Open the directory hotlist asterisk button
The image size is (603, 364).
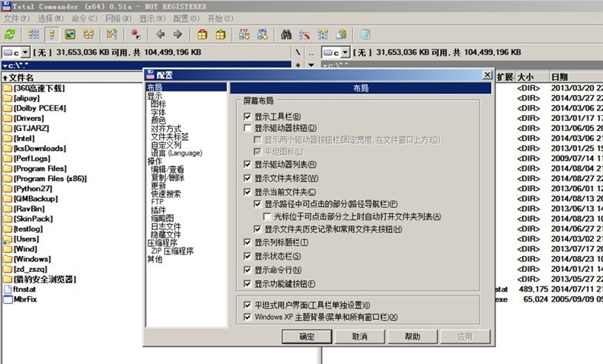(298, 65)
